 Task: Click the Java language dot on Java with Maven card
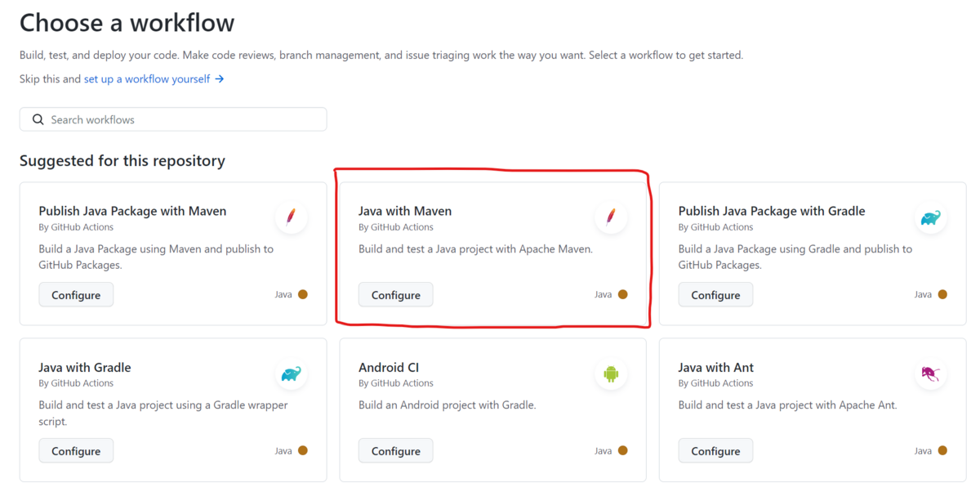623,294
